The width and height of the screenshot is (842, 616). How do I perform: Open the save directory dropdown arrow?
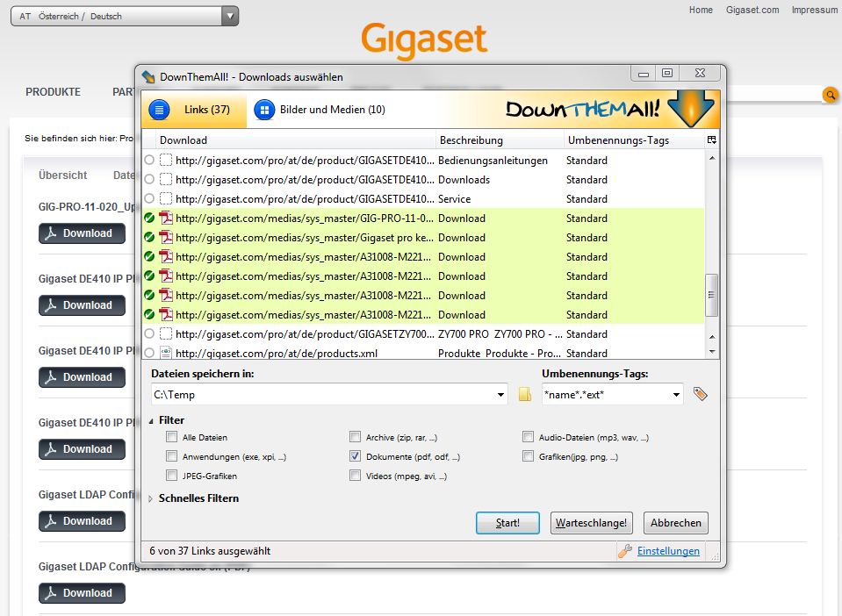(500, 394)
